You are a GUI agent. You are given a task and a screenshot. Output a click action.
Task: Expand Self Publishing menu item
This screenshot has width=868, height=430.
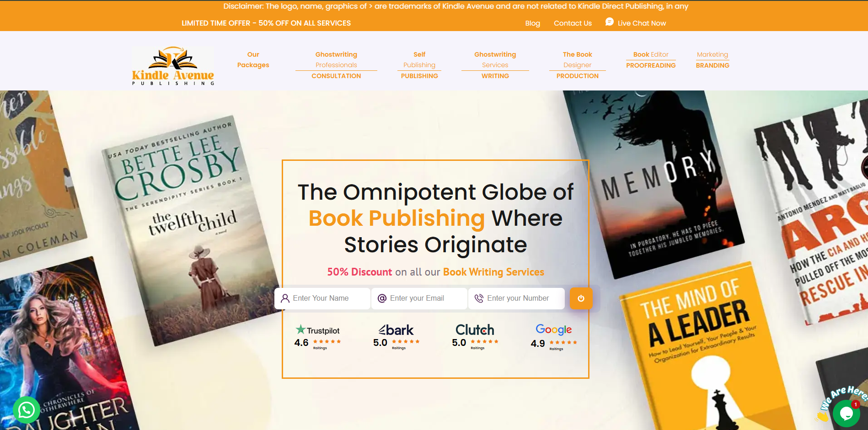click(x=419, y=65)
